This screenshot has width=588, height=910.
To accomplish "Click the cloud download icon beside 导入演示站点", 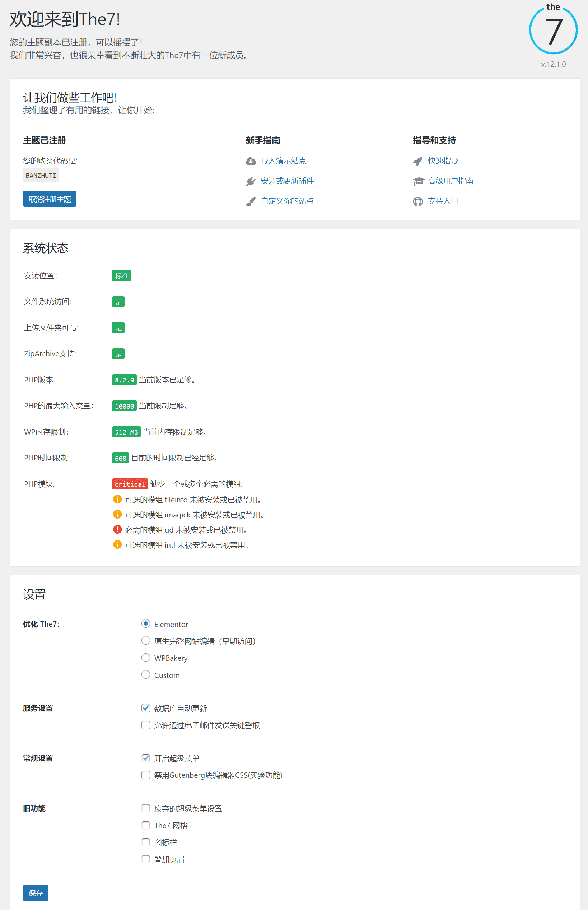I will [251, 161].
